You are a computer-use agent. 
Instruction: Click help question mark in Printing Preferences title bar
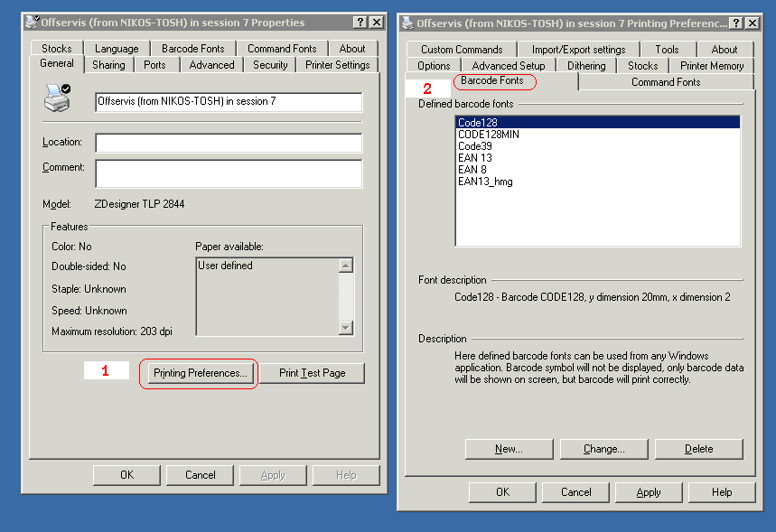point(736,23)
